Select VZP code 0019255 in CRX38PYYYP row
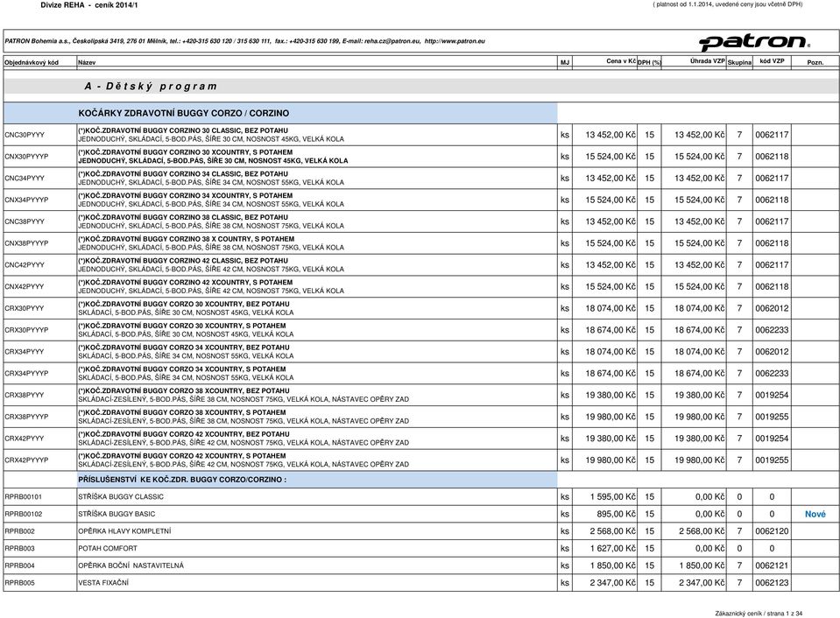The height and width of the screenshot is (618, 840). point(772,418)
